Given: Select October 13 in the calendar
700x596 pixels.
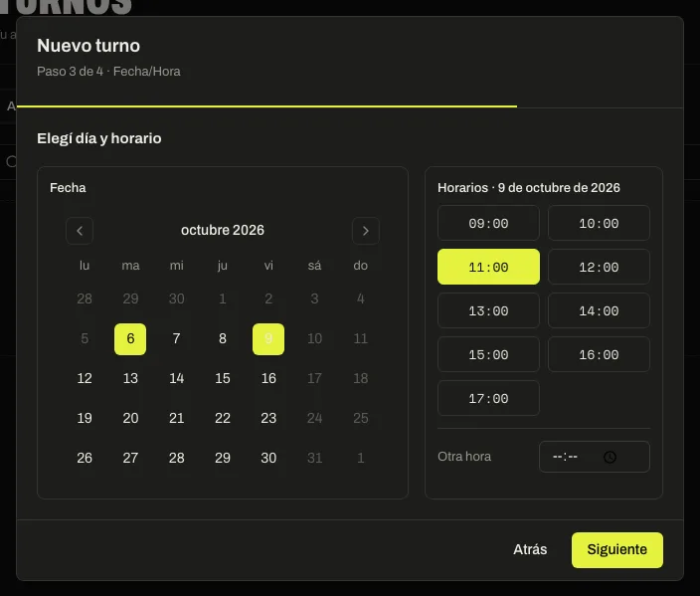Looking at the screenshot, I should 130,378.
